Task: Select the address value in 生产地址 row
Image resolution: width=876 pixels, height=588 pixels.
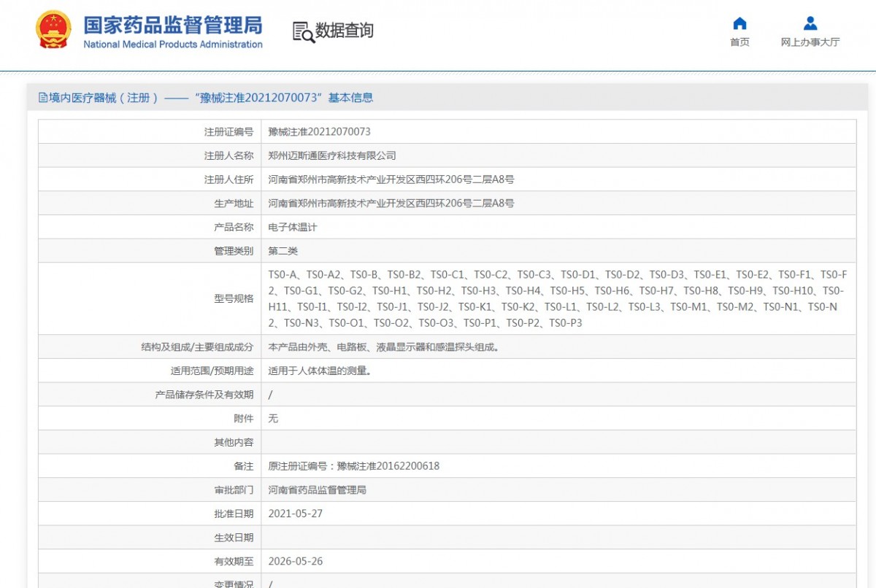Action: pos(391,204)
